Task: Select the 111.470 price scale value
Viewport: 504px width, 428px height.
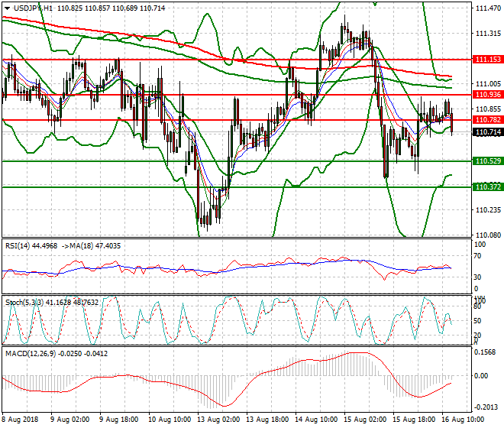Action: pyautogui.click(x=488, y=8)
